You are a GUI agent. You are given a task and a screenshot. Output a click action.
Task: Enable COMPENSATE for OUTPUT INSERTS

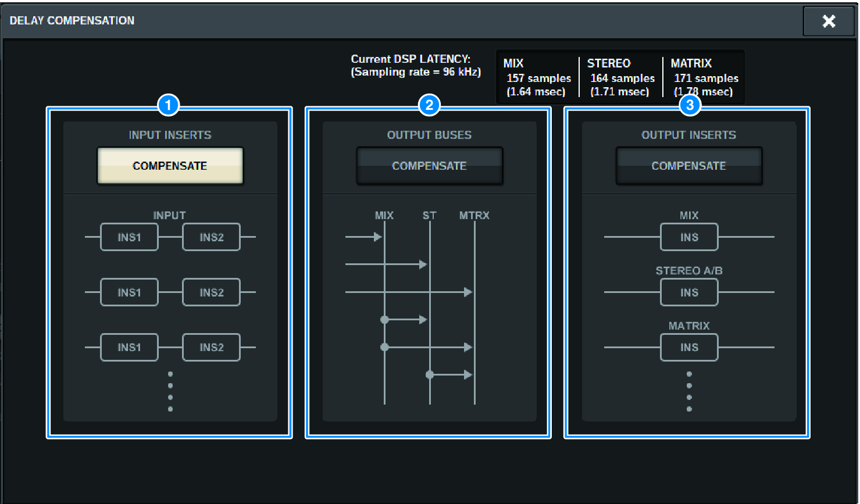click(688, 165)
